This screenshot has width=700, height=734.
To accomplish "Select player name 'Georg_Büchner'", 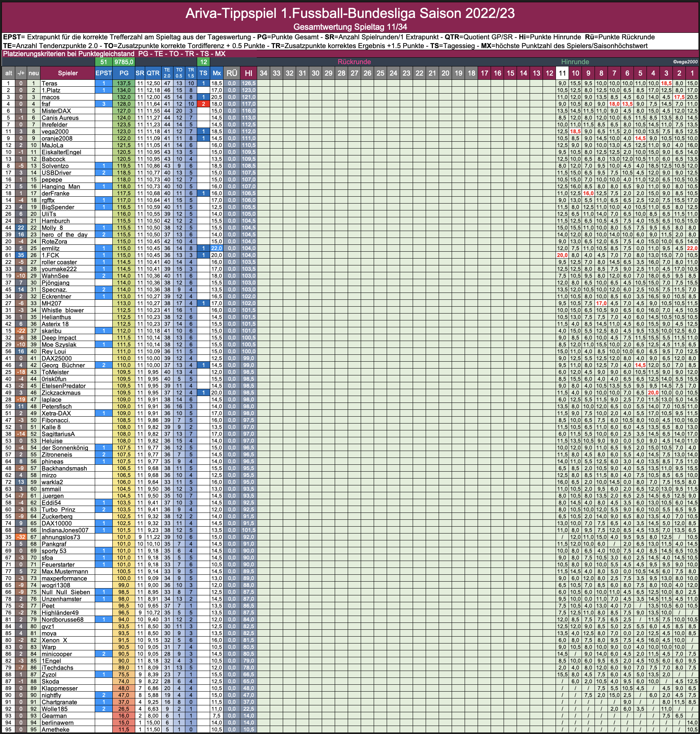I will [x=63, y=365].
